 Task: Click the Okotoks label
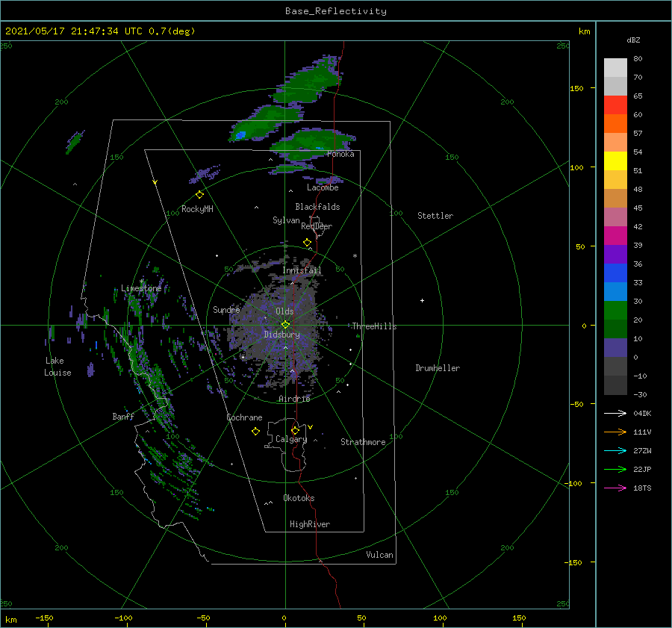[x=299, y=498]
